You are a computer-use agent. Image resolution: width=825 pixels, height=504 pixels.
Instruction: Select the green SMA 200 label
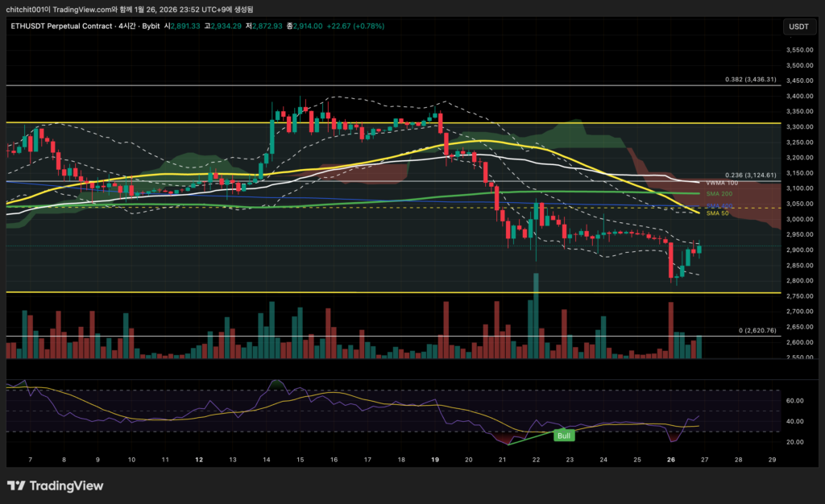tap(719, 194)
